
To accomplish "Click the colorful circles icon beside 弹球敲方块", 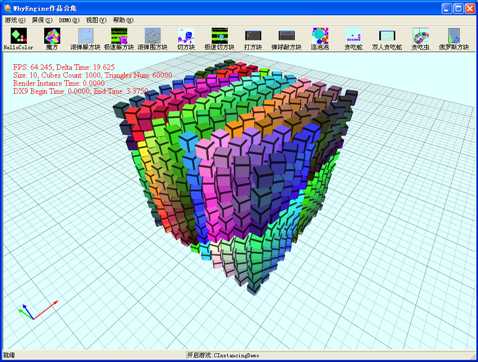I will tap(320, 39).
